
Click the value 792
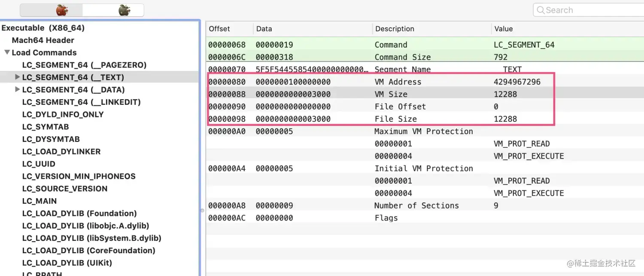(501, 57)
